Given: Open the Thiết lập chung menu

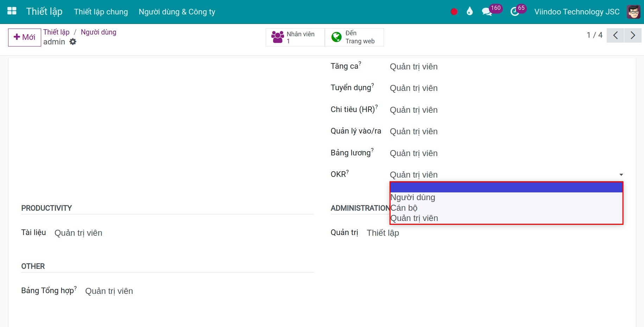Looking at the screenshot, I should click(101, 12).
